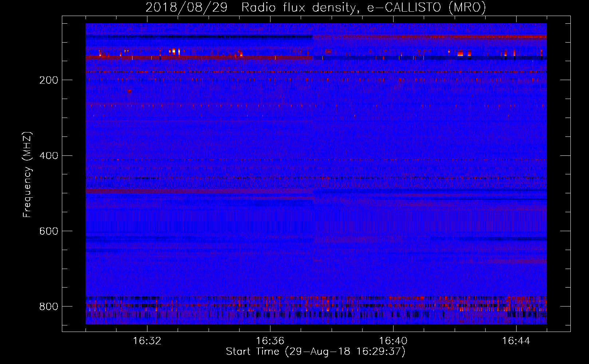This screenshot has height=364, width=589.
Task: Click the "Frequency (MHZ)" axis label
Action: pyautogui.click(x=27, y=174)
